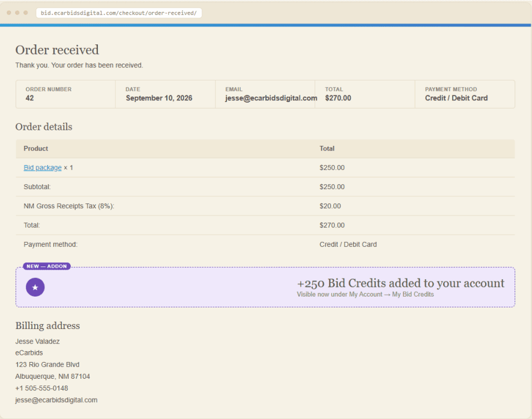
Task: Click the order number 42
Action: (x=29, y=98)
